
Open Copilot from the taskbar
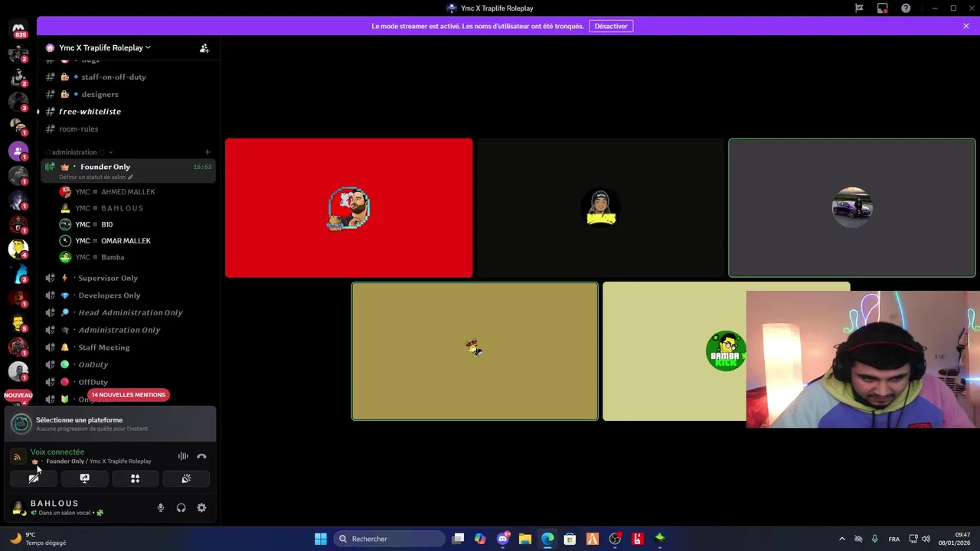point(480,539)
